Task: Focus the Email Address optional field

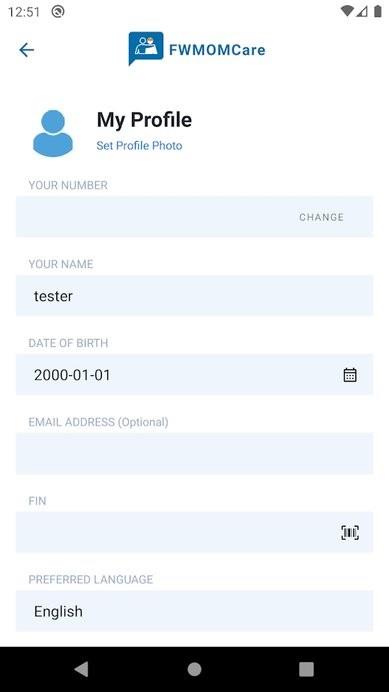Action: [194, 454]
